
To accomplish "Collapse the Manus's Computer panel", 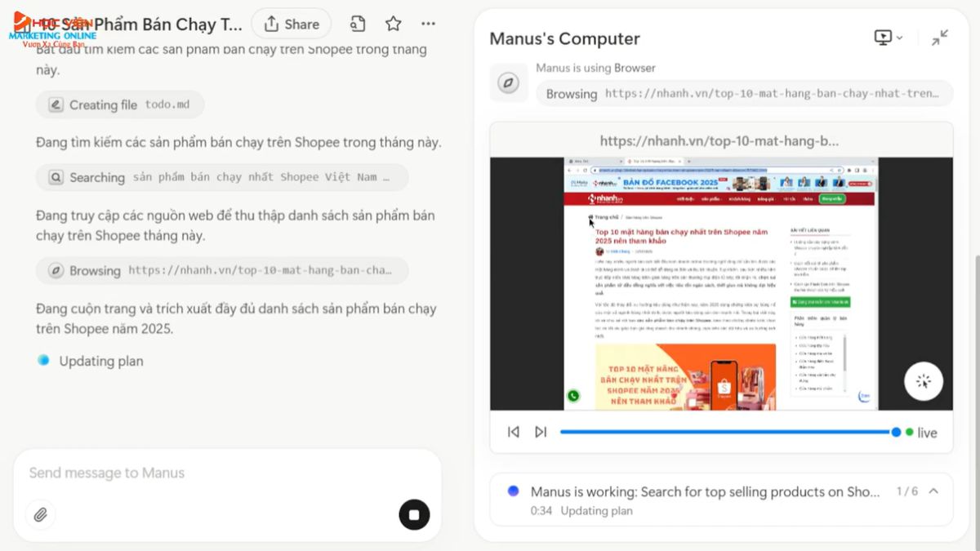I will 940,38.
